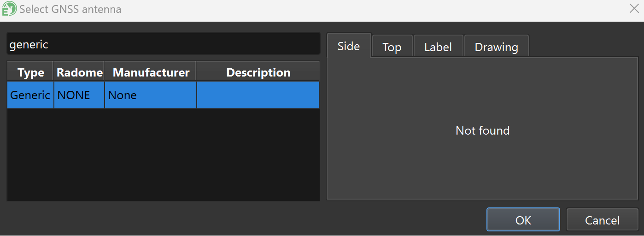Click the 'Select GNSS antenna' window title
This screenshot has width=644, height=236.
[70, 9]
